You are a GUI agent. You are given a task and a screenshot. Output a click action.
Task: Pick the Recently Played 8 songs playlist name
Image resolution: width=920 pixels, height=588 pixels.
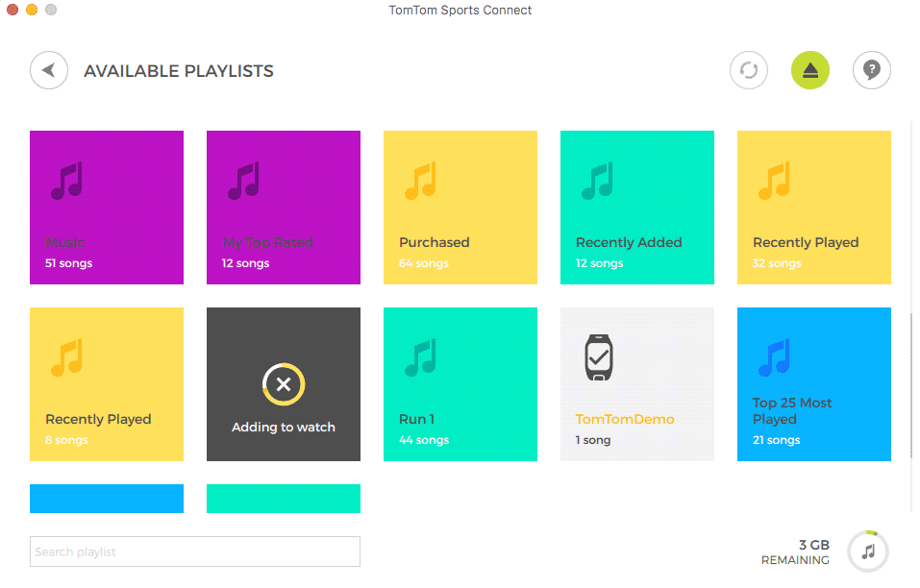tap(99, 419)
